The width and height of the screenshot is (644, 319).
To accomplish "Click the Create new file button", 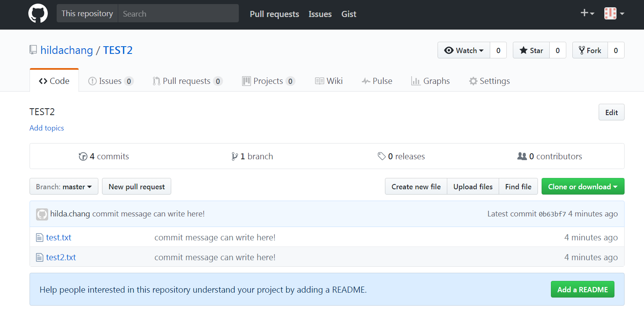I will [416, 186].
